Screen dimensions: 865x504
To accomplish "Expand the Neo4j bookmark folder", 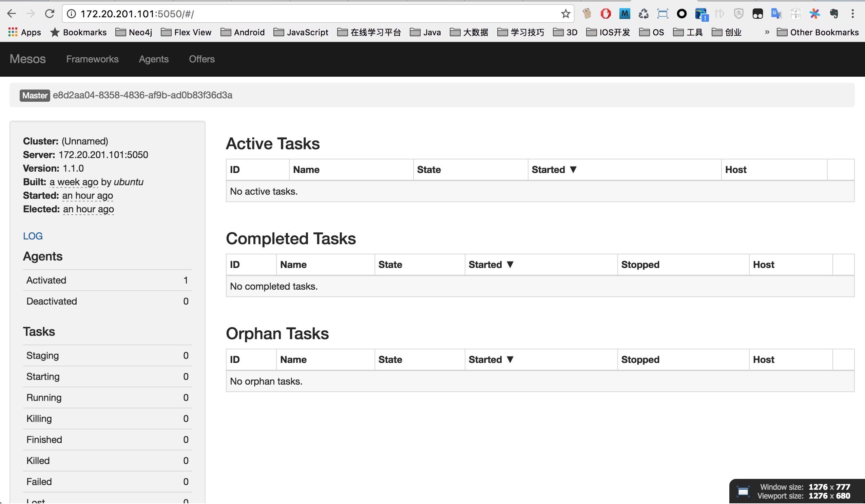I will click(134, 32).
